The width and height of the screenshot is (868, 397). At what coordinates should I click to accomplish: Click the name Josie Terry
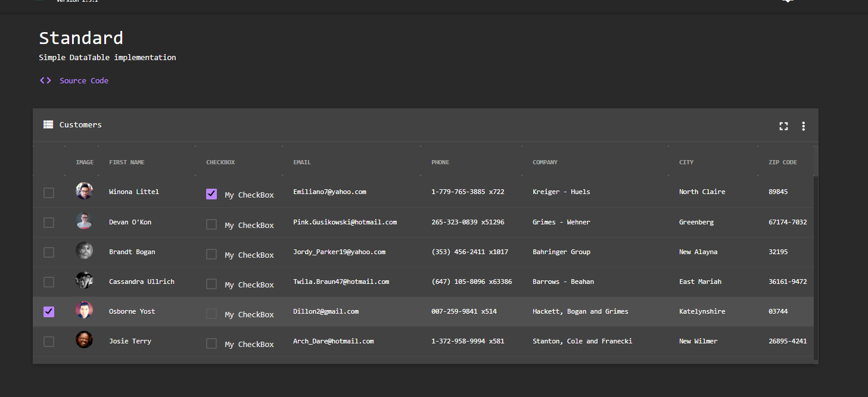point(130,341)
